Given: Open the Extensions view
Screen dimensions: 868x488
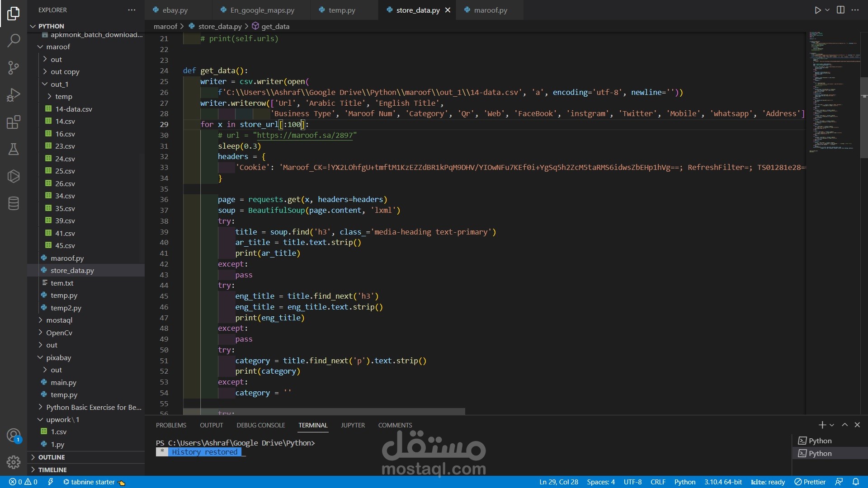Looking at the screenshot, I should (x=14, y=122).
